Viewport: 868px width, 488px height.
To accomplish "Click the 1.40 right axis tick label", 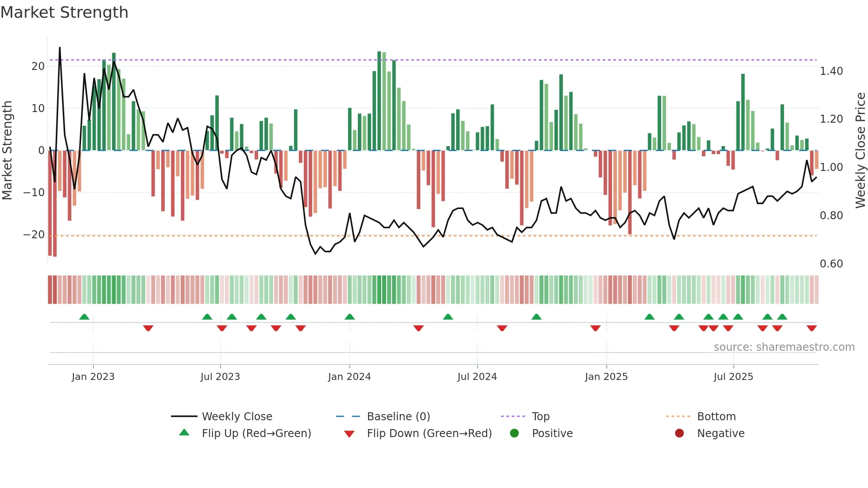I will 831,71.
